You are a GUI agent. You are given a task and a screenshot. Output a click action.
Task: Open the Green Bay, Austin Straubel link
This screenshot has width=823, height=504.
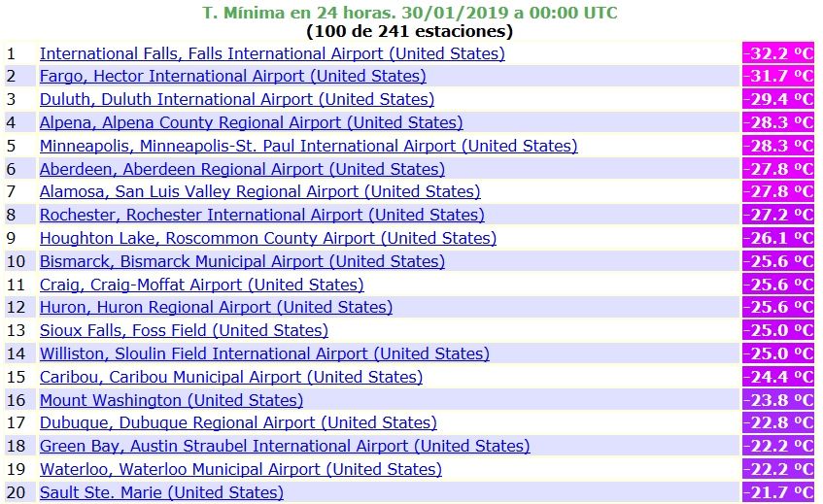click(x=285, y=446)
